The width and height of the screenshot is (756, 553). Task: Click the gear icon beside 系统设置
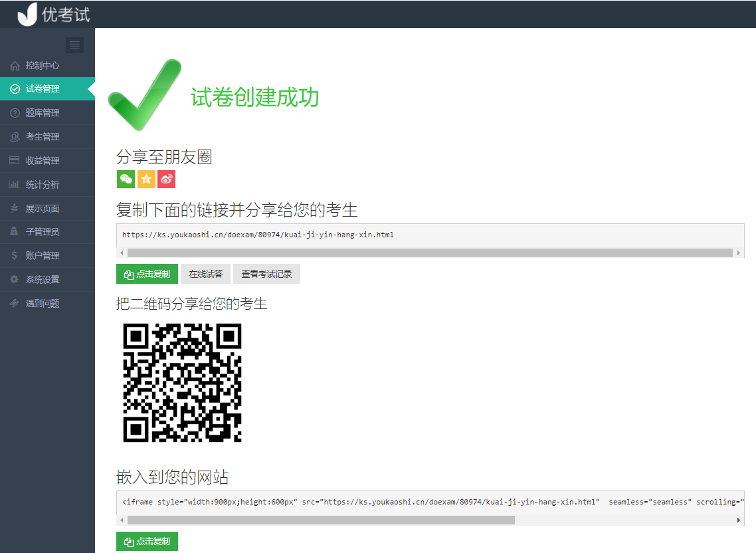pyautogui.click(x=15, y=279)
